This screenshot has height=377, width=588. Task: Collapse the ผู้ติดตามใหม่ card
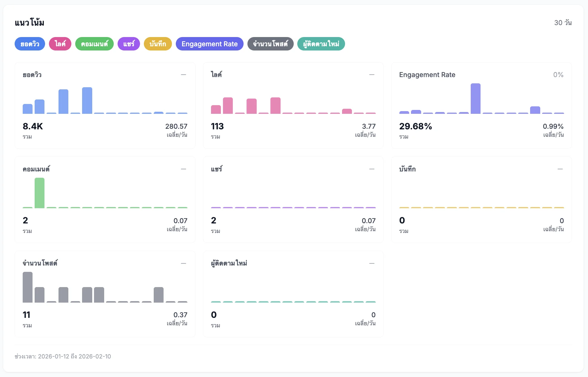click(372, 263)
